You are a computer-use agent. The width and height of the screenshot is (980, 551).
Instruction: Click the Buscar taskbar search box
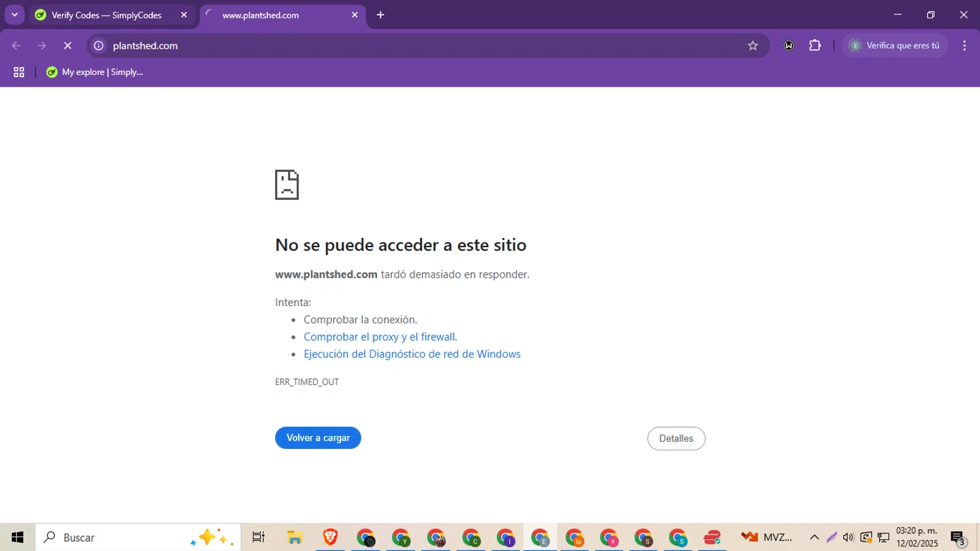pos(138,537)
